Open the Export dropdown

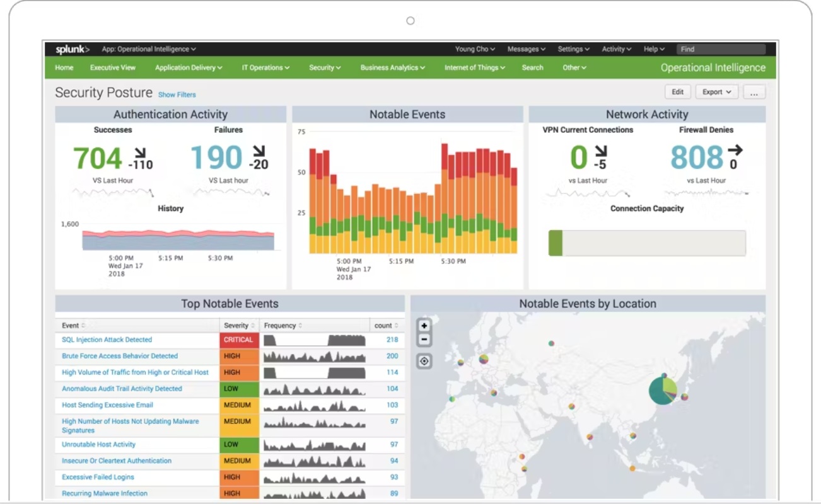click(716, 92)
